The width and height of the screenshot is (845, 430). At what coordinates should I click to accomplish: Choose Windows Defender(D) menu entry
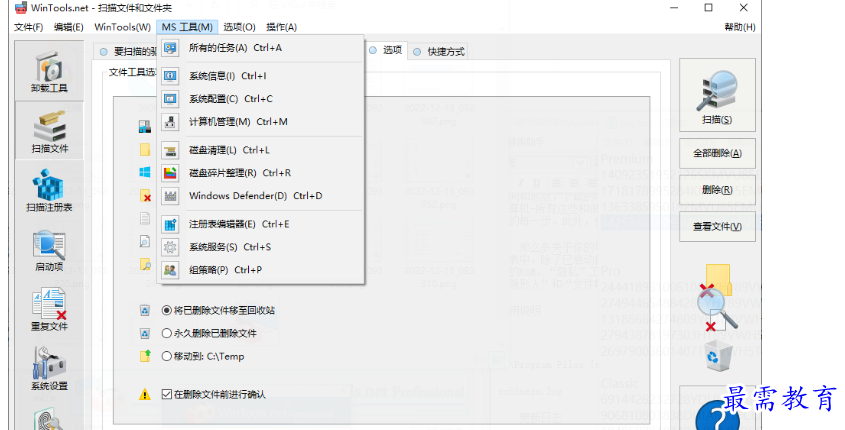tap(261, 196)
